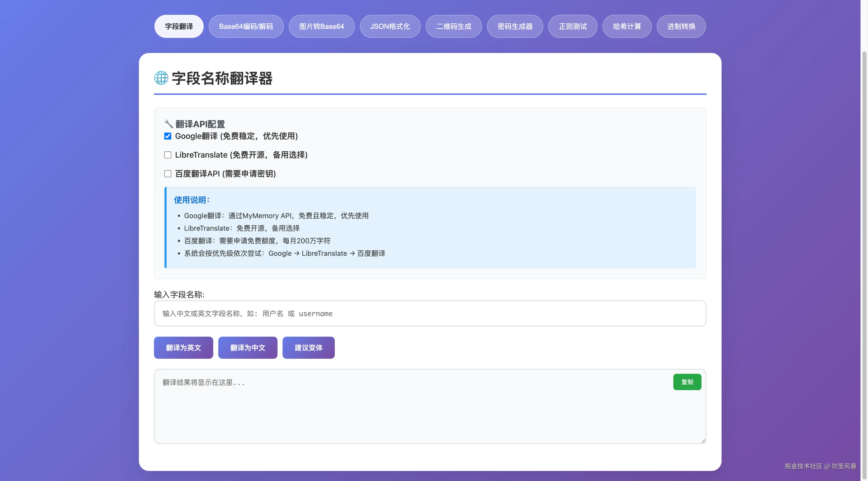
Task: Open the 正则测试 tool
Action: coord(572,26)
